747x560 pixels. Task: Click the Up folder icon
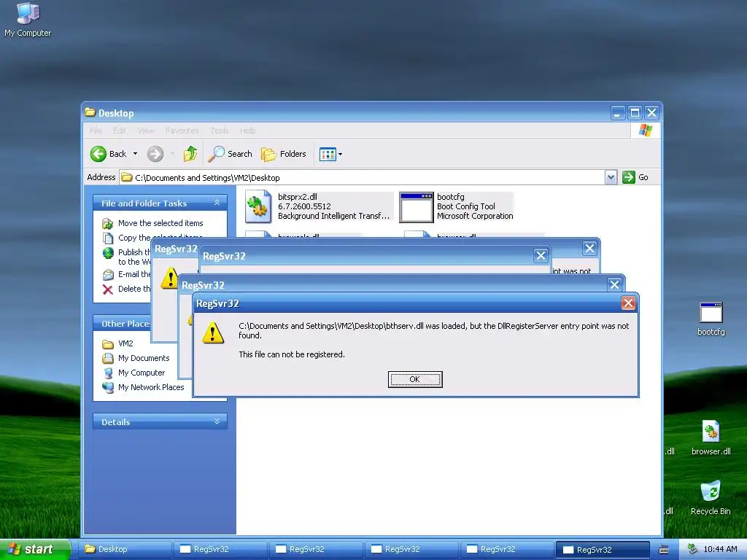pos(190,154)
